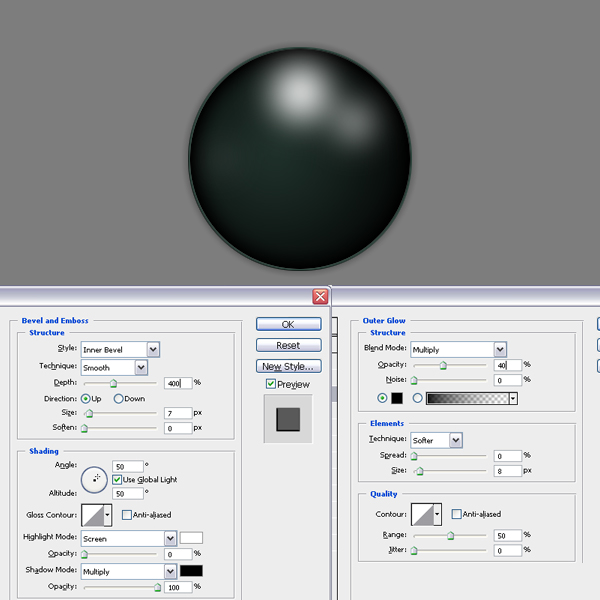Click the Shadow Opacity slider handle
The image size is (600, 600).
click(x=157, y=587)
